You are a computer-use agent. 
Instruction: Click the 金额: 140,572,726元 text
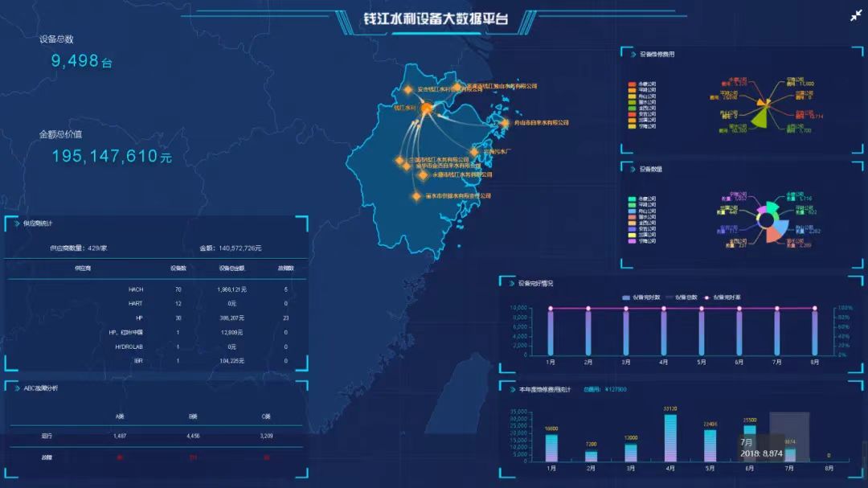(231, 248)
